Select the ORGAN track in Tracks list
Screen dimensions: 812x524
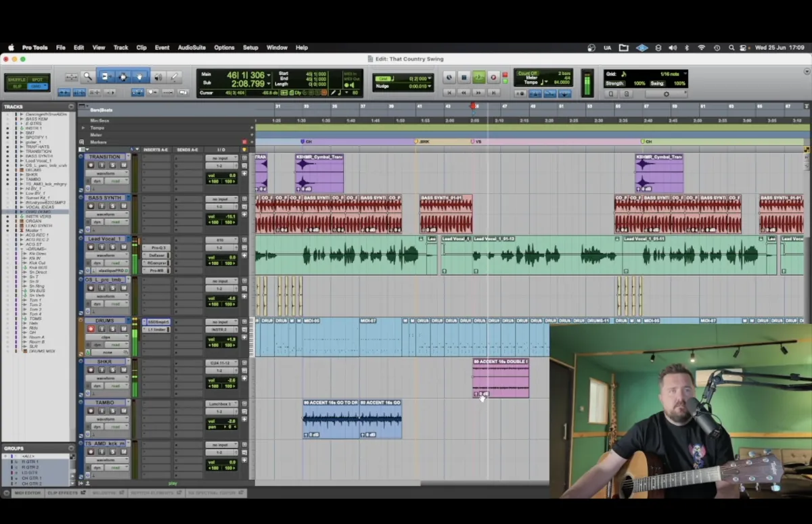[x=34, y=221]
